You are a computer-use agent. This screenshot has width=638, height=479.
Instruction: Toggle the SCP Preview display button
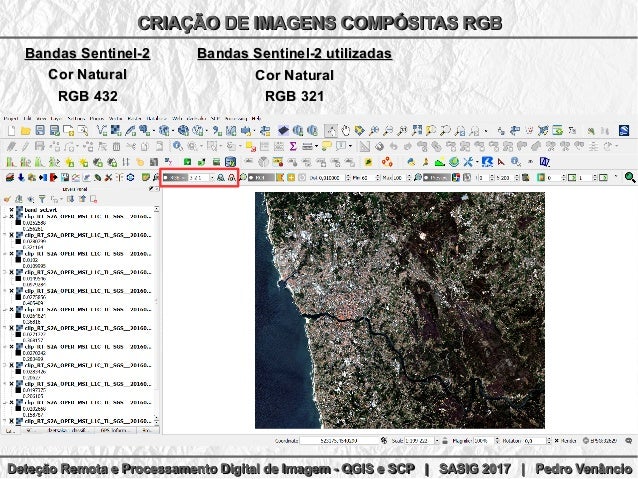coord(437,177)
